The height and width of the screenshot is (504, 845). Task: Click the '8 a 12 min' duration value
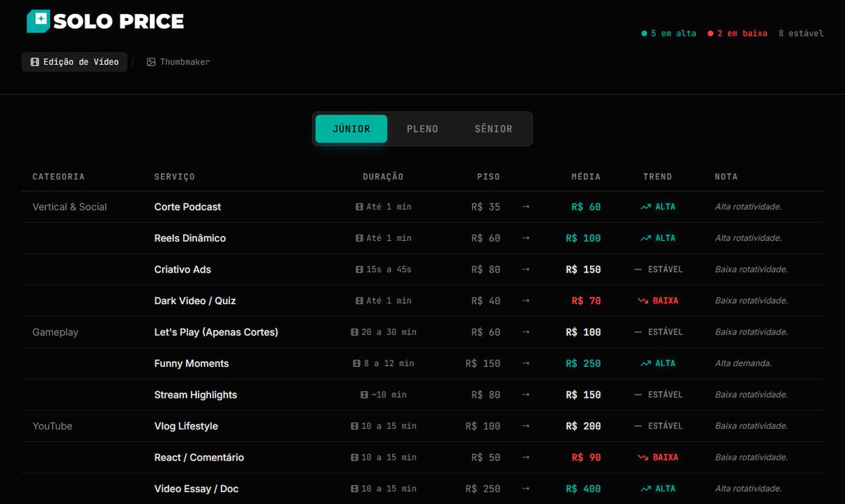pyautogui.click(x=389, y=363)
